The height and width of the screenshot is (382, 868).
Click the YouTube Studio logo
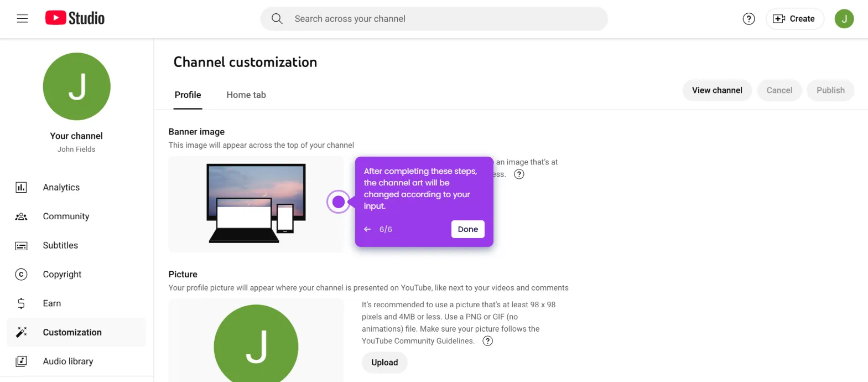pos(75,18)
